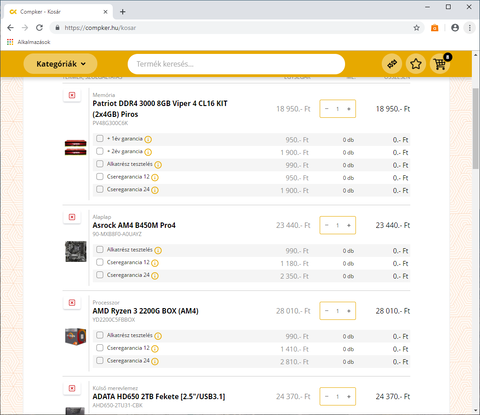Show info for Ryzen Cseregarancia 12
Image resolution: width=480 pixels, height=415 pixels.
pos(155,349)
